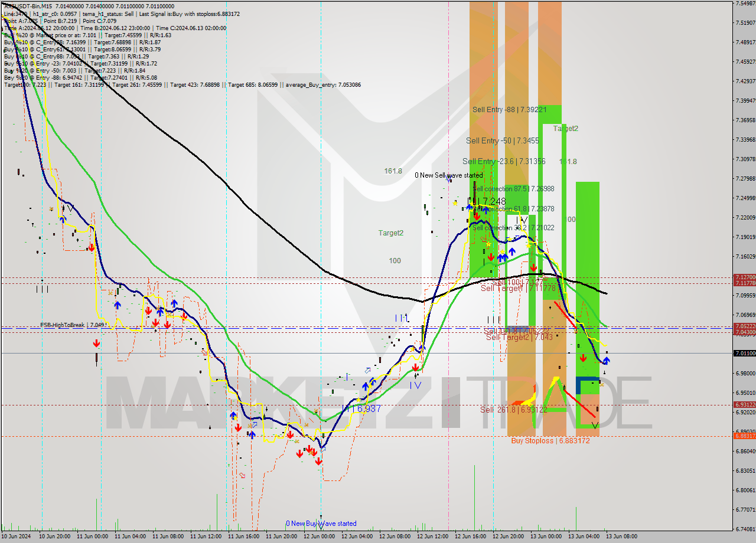Click the '10 Jun 20:00' time axis label
Screen dimensions: 756x543
[x=56, y=537]
